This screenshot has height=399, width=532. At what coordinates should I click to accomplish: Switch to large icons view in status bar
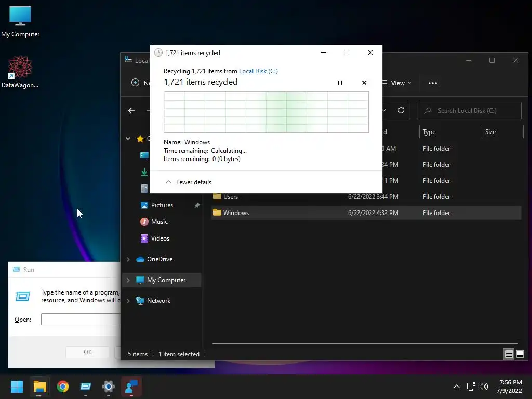click(520, 354)
